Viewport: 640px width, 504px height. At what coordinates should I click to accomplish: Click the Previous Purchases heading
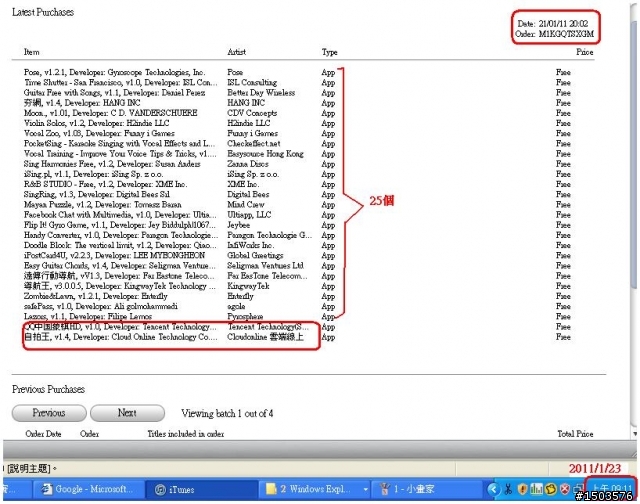tap(48, 389)
